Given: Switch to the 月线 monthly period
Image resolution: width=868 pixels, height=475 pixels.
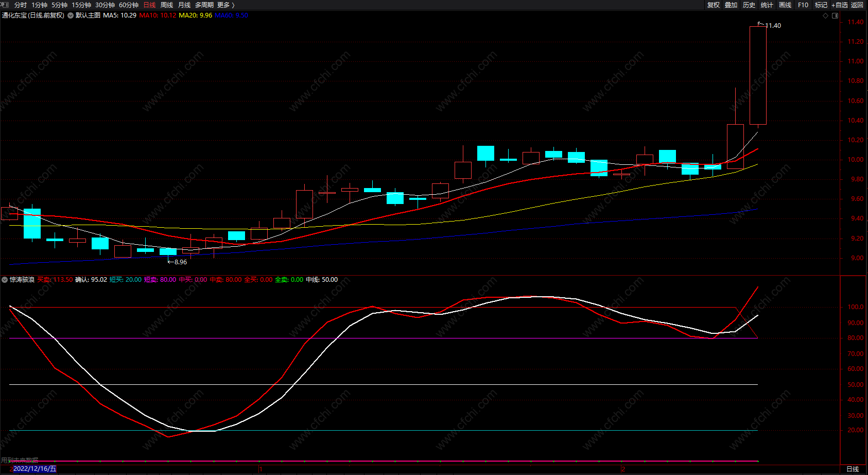Looking at the screenshot, I should (184, 5).
